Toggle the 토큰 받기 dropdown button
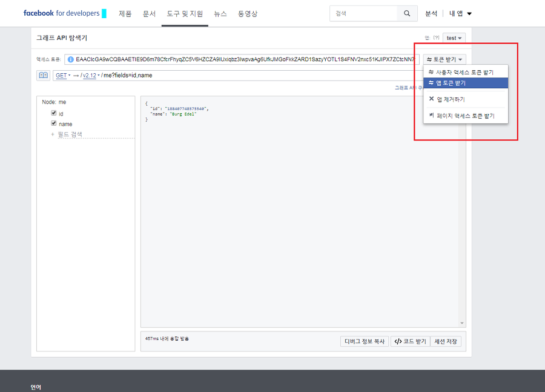 [444, 59]
